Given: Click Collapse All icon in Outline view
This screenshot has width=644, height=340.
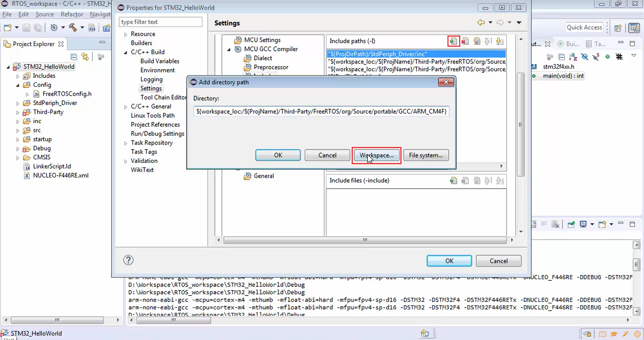Looking at the screenshot, I should click(561, 57).
